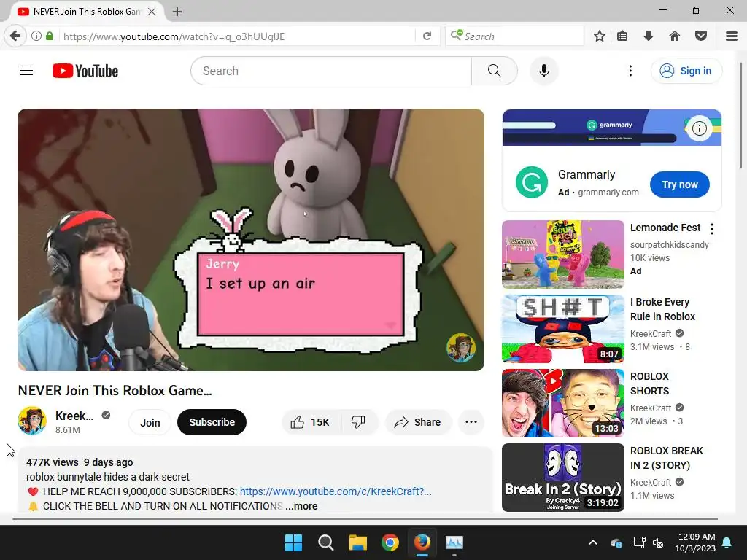This screenshot has width=747, height=560.
Task: Open the notifications bell in the taskbar
Action: coord(727,542)
